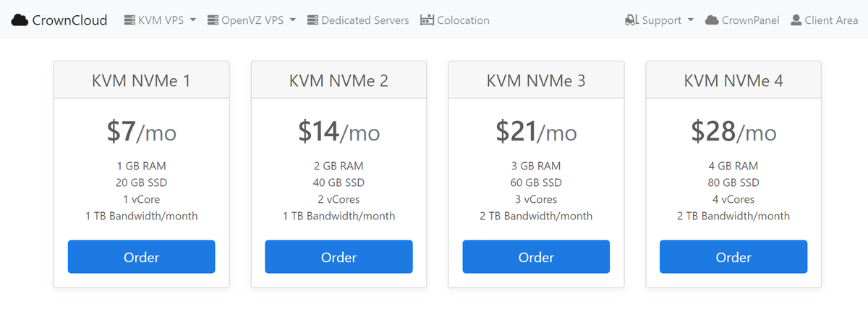Click the 20 GB SSD text
The image size is (868, 315).
pyautogui.click(x=141, y=182)
